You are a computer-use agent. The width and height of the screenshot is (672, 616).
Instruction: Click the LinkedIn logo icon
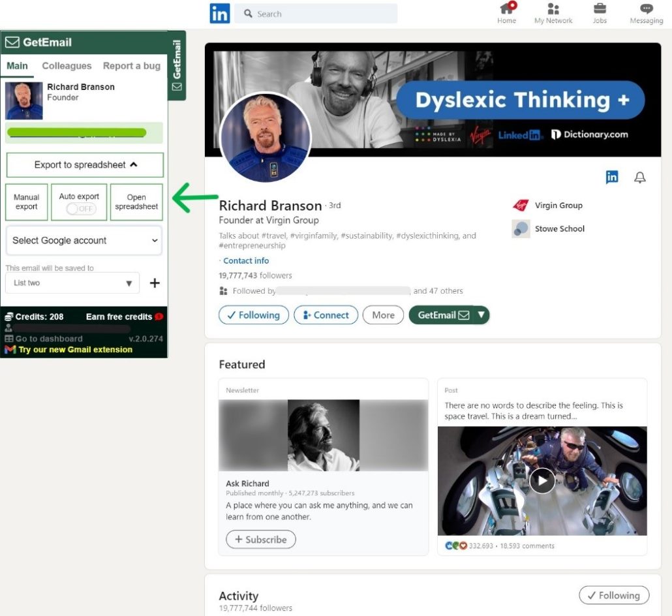click(220, 14)
